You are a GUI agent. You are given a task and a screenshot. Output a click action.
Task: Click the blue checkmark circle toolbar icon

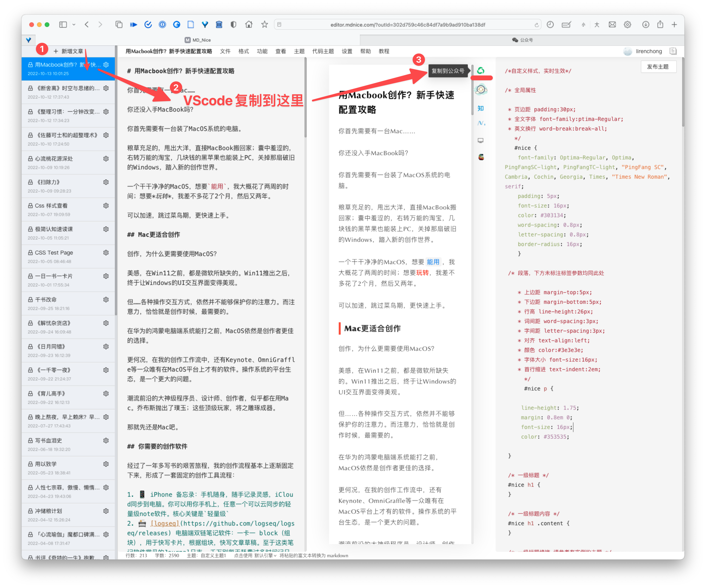(148, 24)
